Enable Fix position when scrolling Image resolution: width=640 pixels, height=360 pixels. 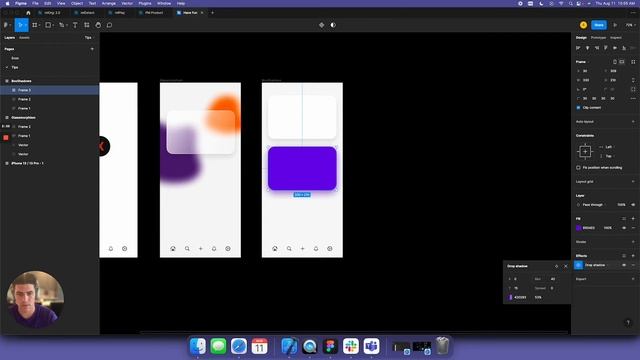[578, 168]
